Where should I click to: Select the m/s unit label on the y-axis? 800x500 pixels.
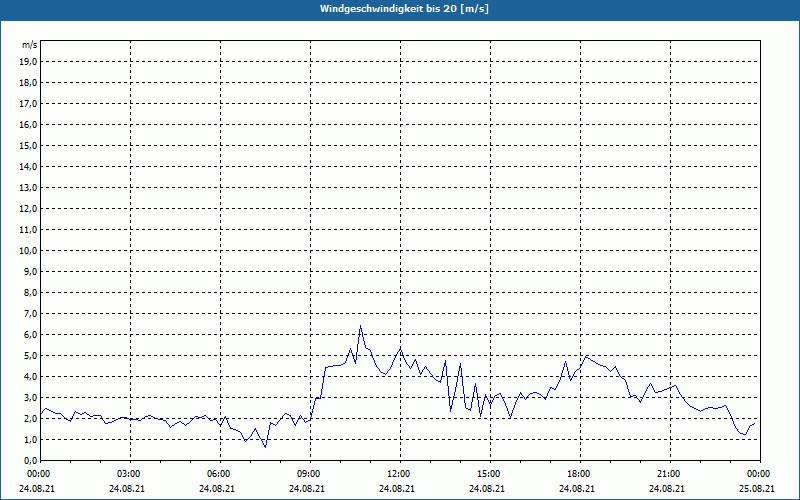coord(29,45)
